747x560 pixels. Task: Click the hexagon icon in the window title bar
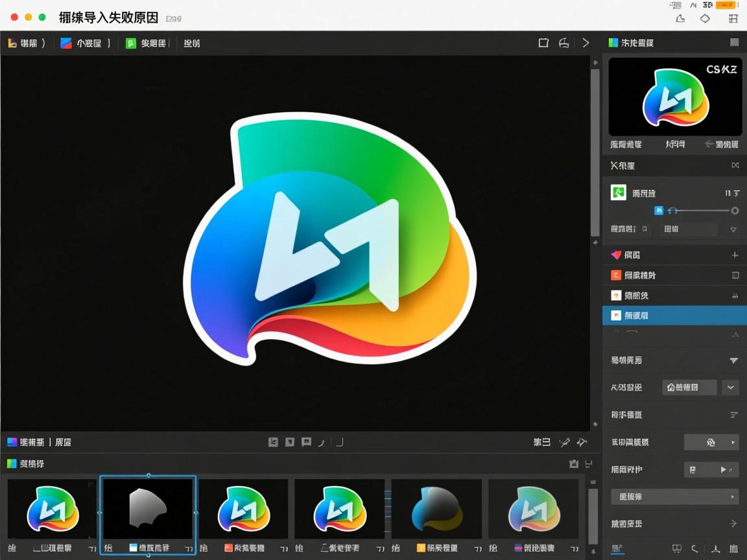click(705, 18)
